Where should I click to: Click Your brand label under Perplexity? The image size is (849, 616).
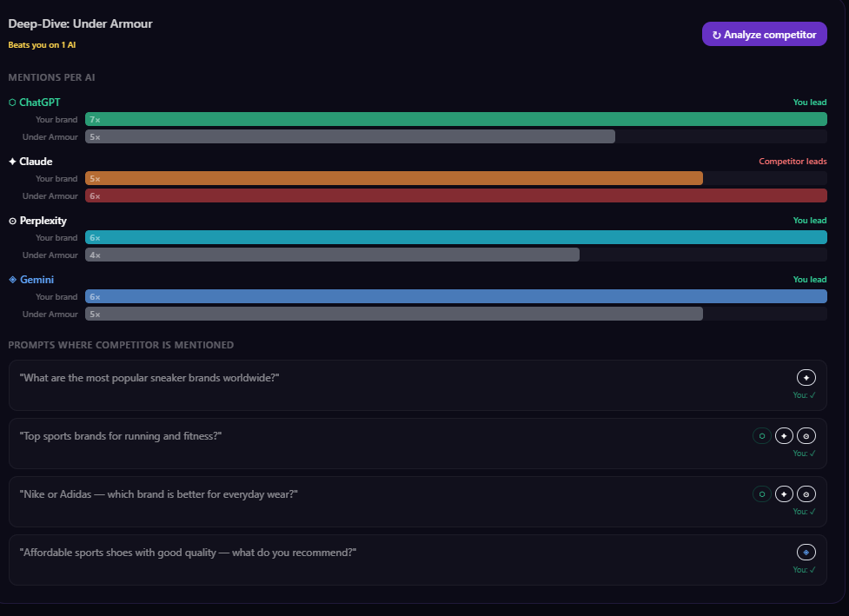[56, 238]
